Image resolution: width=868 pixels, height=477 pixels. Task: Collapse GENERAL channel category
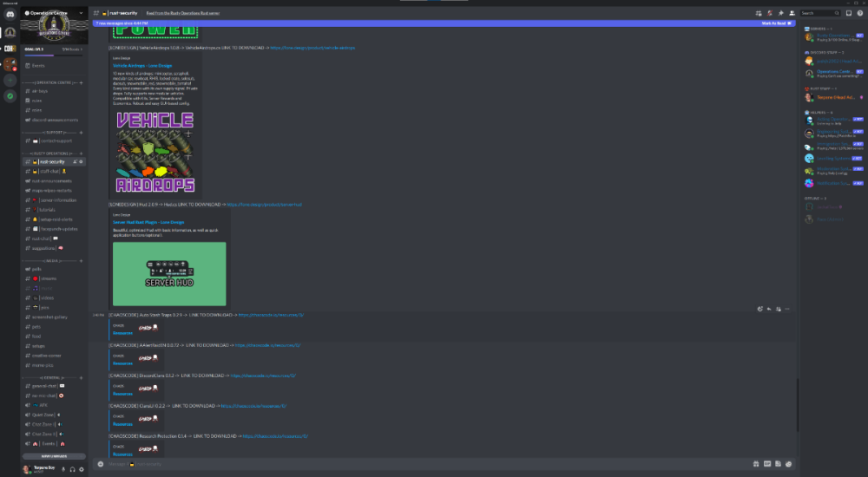(49, 378)
